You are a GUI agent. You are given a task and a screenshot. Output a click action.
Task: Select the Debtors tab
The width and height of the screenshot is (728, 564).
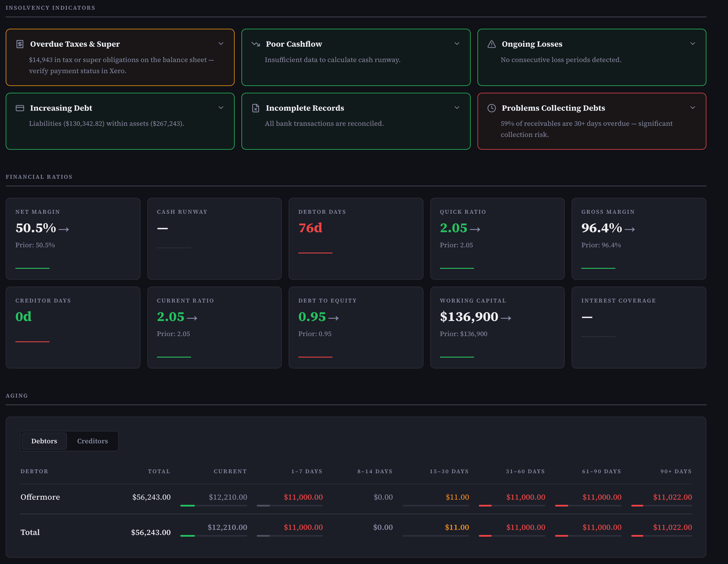(44, 441)
